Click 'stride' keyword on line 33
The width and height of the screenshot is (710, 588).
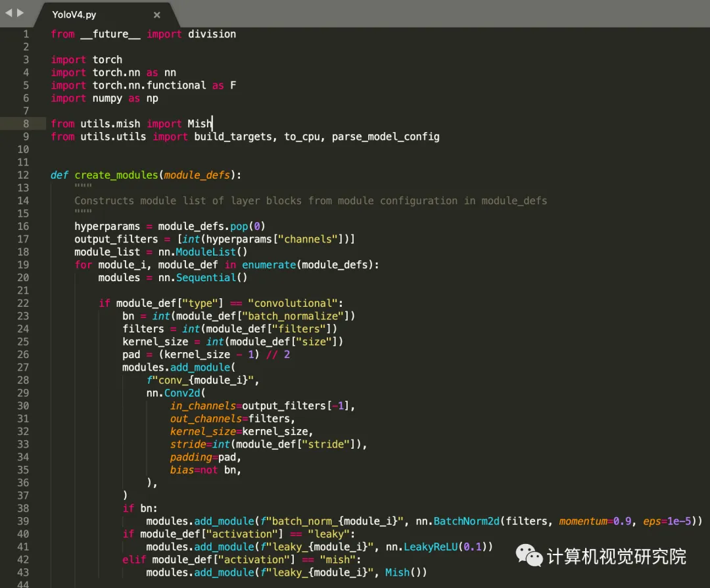coord(188,444)
